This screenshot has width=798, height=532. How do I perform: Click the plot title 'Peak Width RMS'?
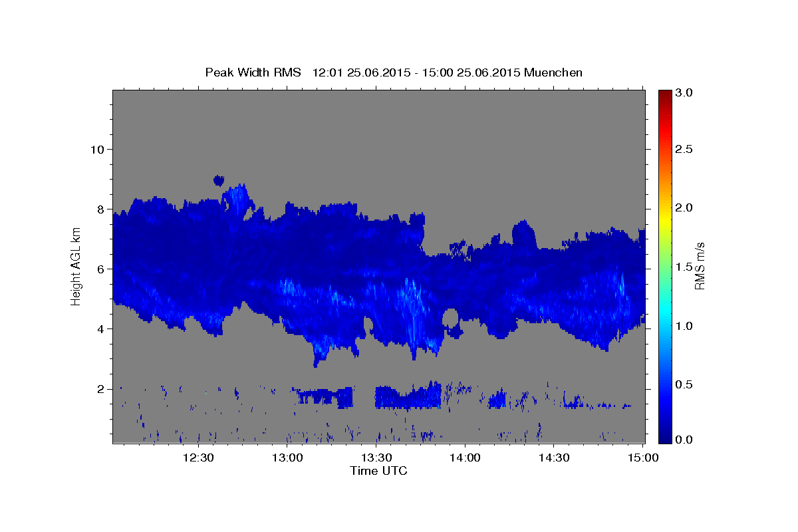253,72
